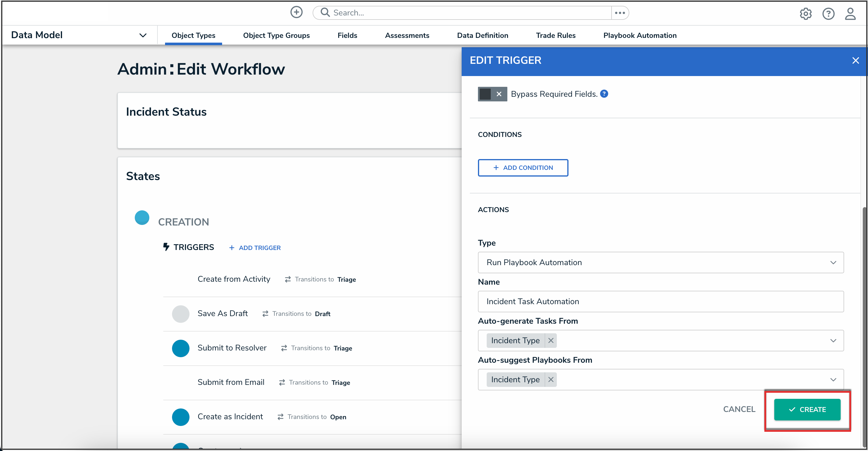Click the Name field with Incident Task Automation
This screenshot has height=451, width=868.
660,301
